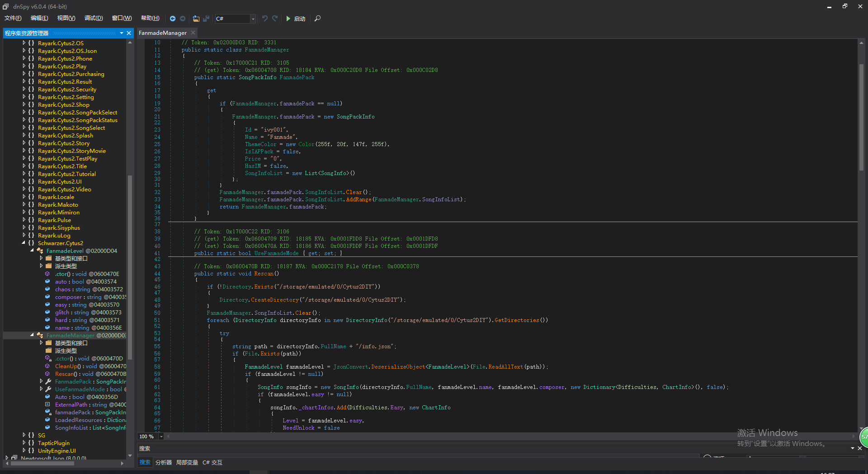Image resolution: width=868 pixels, height=474 pixels.
Task: Click the assembly explorer vertical scrollbar
Action: coord(130,267)
